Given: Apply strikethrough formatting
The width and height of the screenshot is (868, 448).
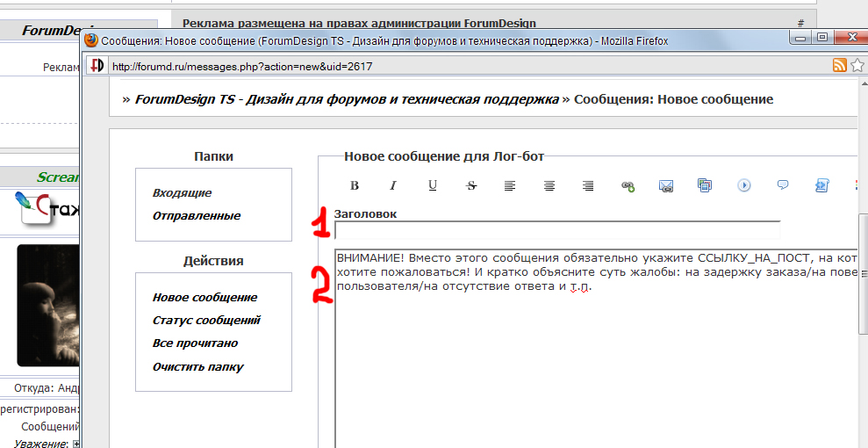Looking at the screenshot, I should (x=471, y=185).
